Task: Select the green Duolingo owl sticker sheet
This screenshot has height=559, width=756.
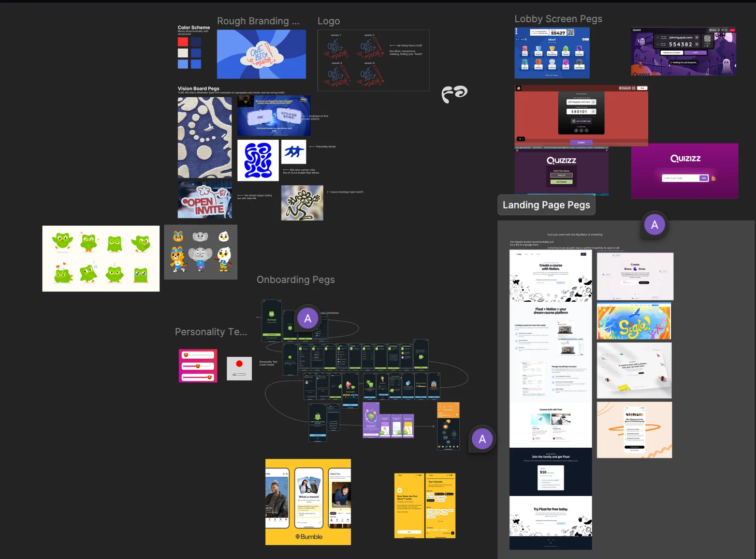Action: pos(101,258)
